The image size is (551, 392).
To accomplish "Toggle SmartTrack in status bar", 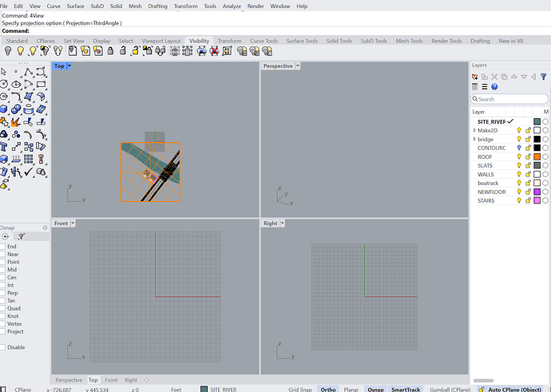I will pos(406,389).
